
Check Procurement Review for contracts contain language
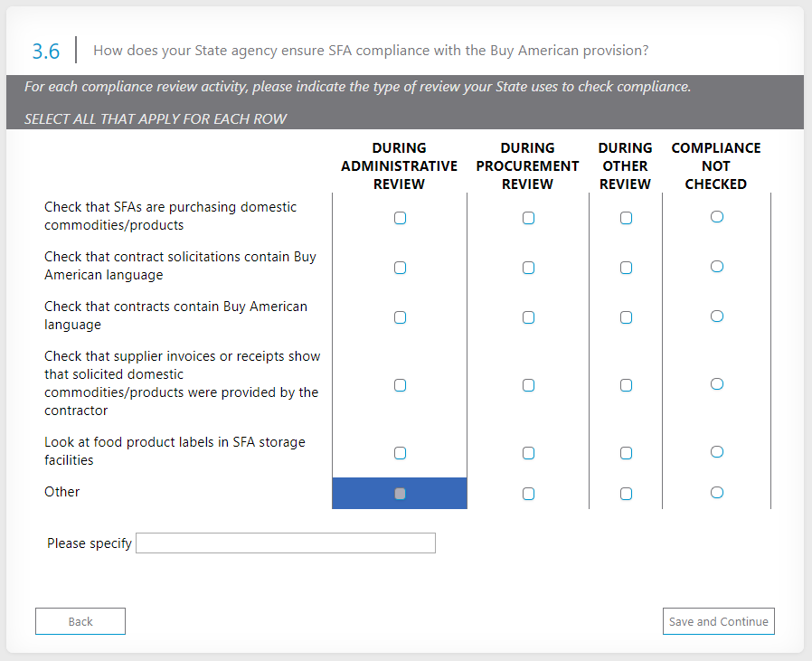(x=528, y=317)
